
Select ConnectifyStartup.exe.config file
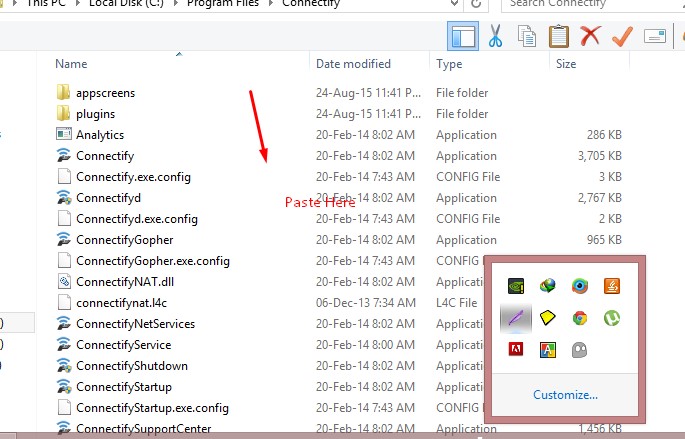pyautogui.click(x=152, y=408)
